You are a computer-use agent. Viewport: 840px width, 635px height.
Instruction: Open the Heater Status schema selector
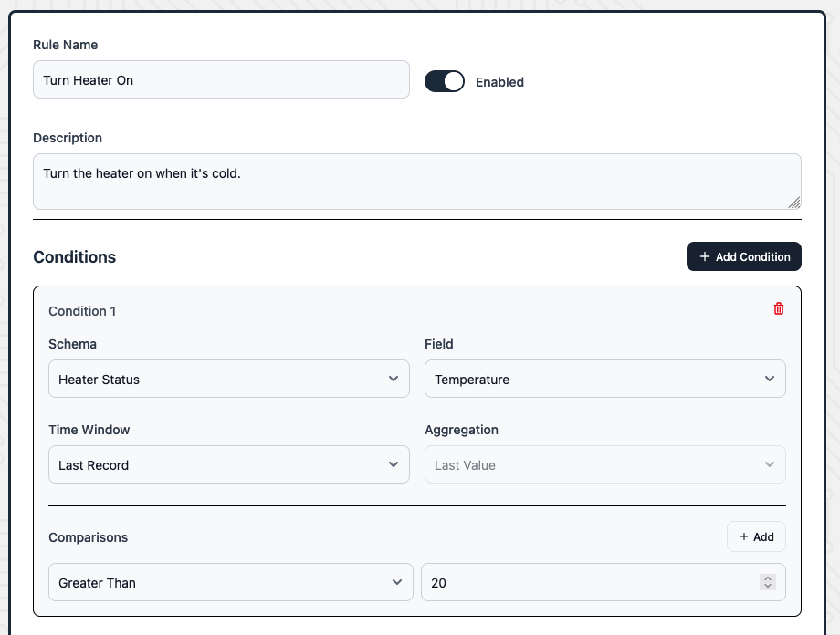(x=228, y=378)
